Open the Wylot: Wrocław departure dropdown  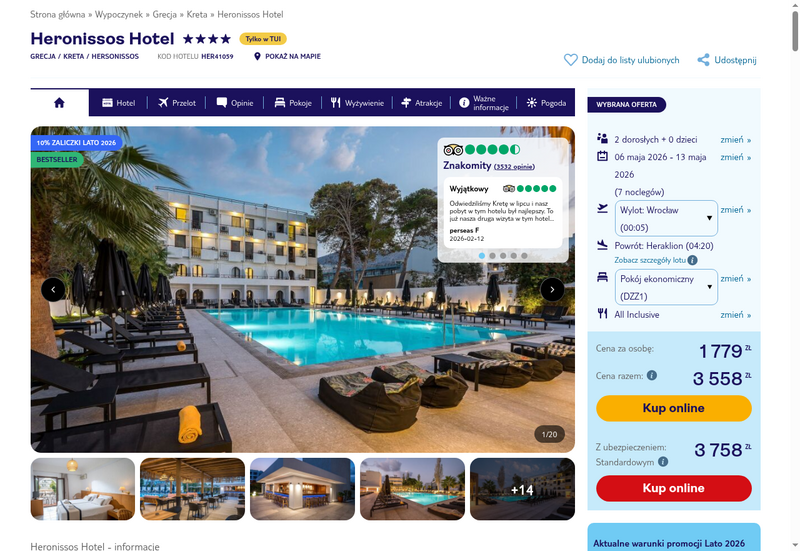(666, 218)
